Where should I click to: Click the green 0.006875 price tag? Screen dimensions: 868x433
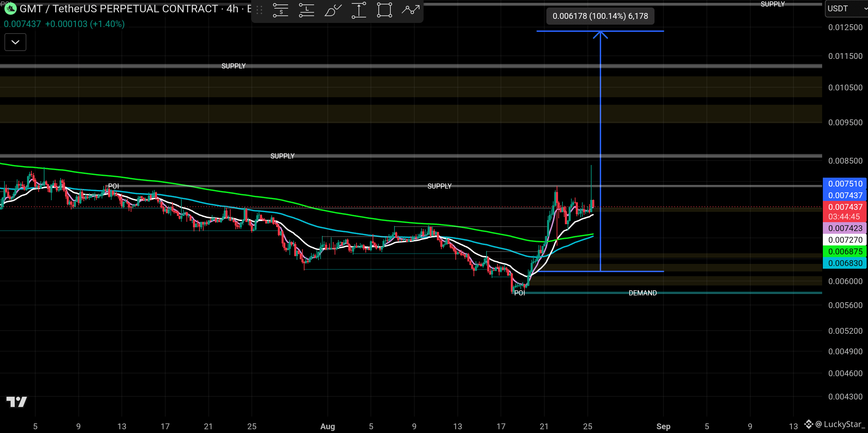pyautogui.click(x=845, y=252)
